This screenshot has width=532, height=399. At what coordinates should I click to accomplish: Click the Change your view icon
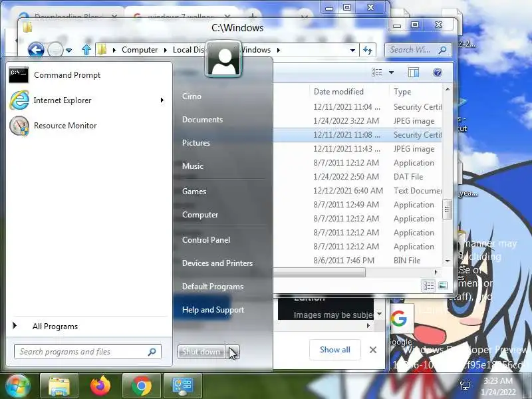click(376, 72)
